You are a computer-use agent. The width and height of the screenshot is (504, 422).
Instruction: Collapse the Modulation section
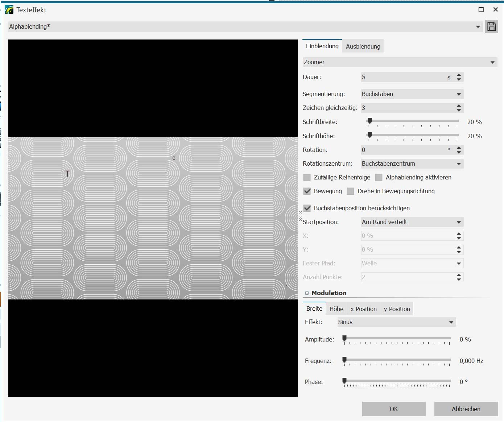(307, 293)
